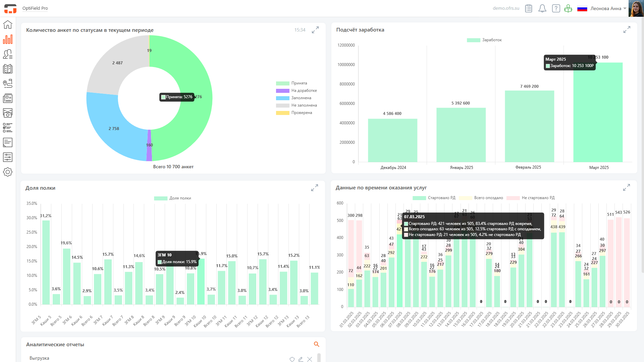644x362 pixels.
Task: Open the users list sidebar icon
Action: coord(8,54)
